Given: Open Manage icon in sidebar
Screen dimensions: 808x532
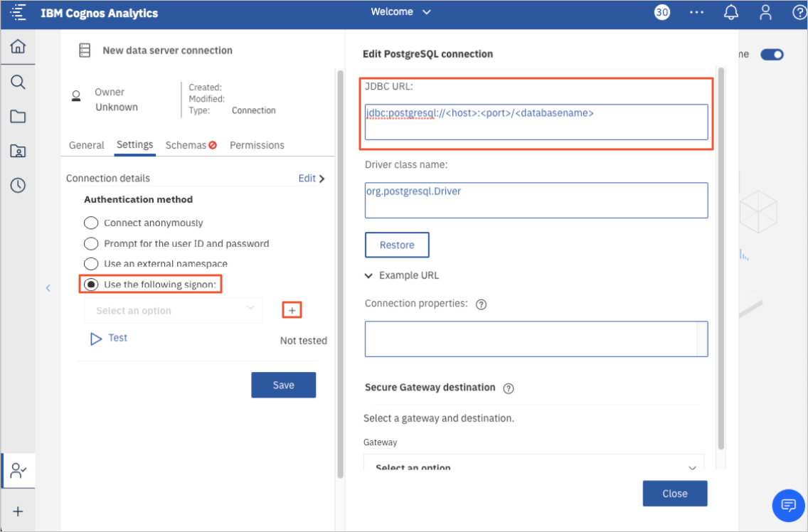Looking at the screenshot, I should click(18, 471).
